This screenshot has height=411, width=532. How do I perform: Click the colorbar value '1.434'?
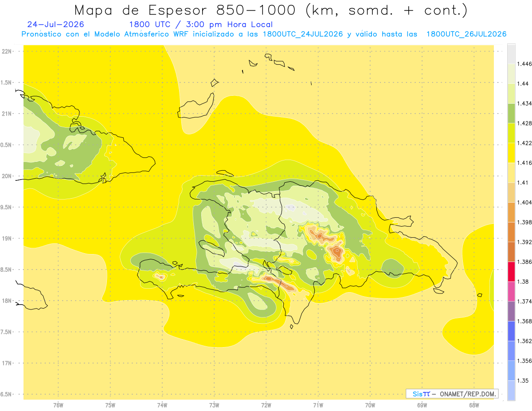(524, 104)
